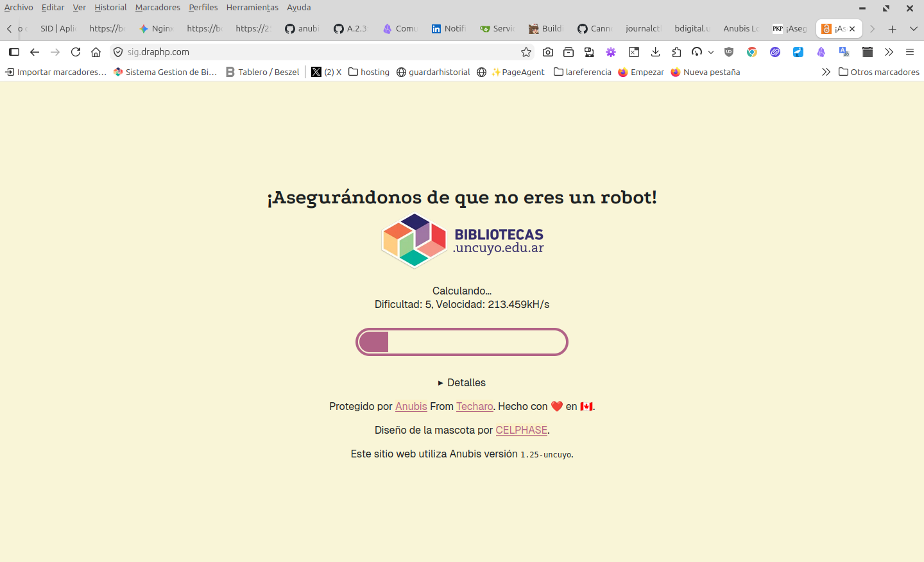Switch to the journalct tab
924x562 pixels.
(x=644, y=29)
